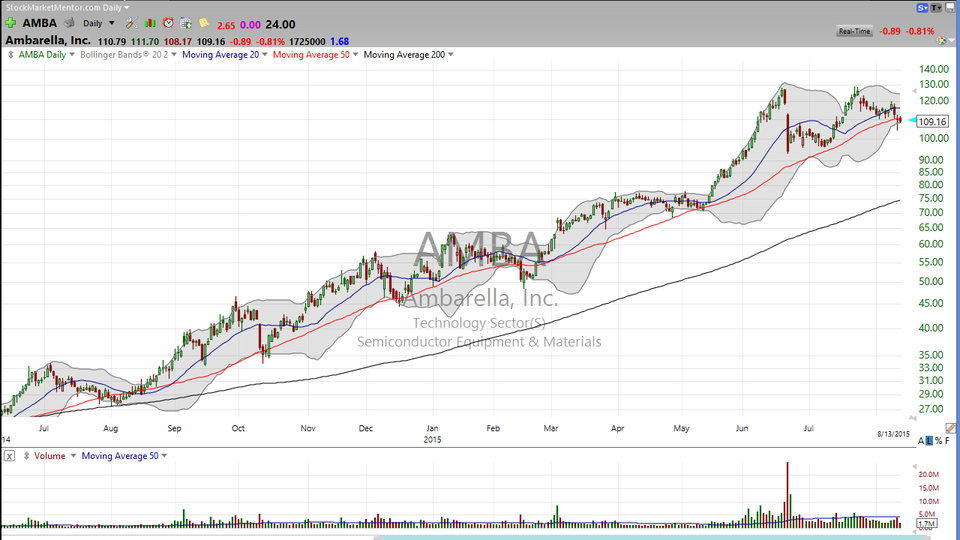Click the Real-Time button

click(x=854, y=31)
